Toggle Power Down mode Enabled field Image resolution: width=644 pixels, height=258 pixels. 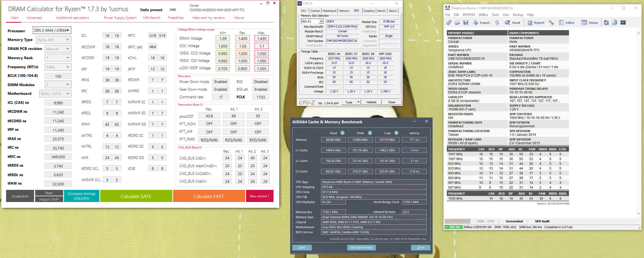[221, 82]
